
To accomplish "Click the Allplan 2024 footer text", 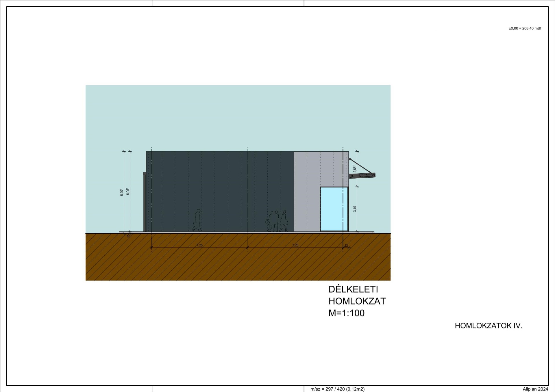I will pyautogui.click(x=535, y=389).
